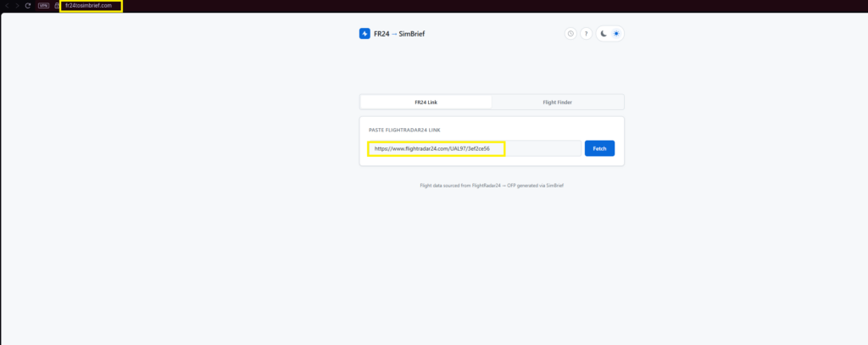Open the history clock icon

click(570, 34)
